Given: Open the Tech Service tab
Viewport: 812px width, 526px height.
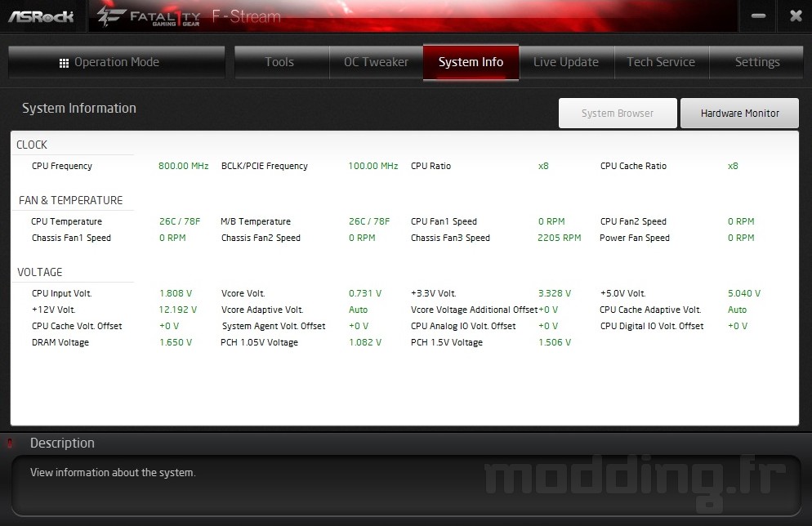Looking at the screenshot, I should [662, 62].
